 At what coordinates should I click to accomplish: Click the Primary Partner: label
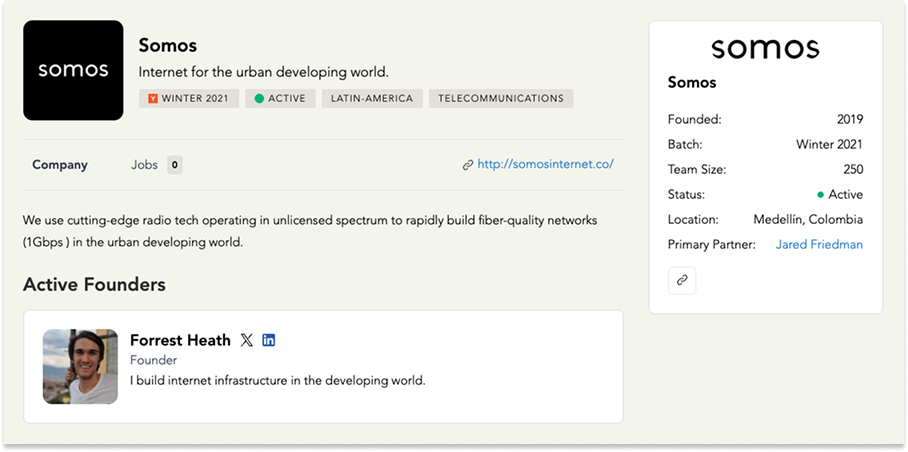pos(712,244)
